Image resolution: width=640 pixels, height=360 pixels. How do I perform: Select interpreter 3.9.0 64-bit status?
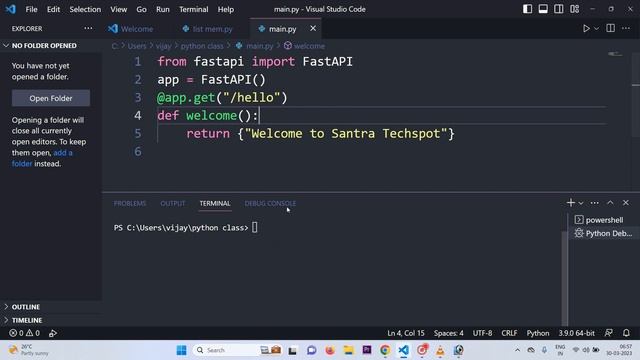tap(576, 333)
